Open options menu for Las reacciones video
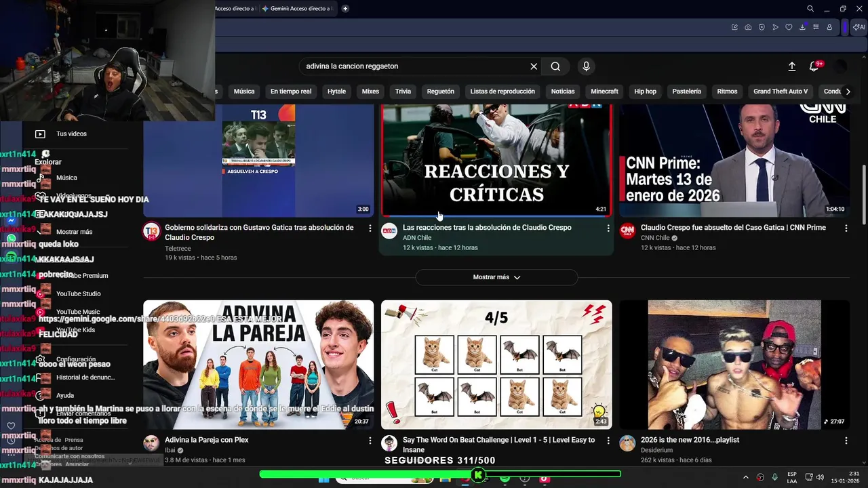868x488 pixels. (608, 228)
